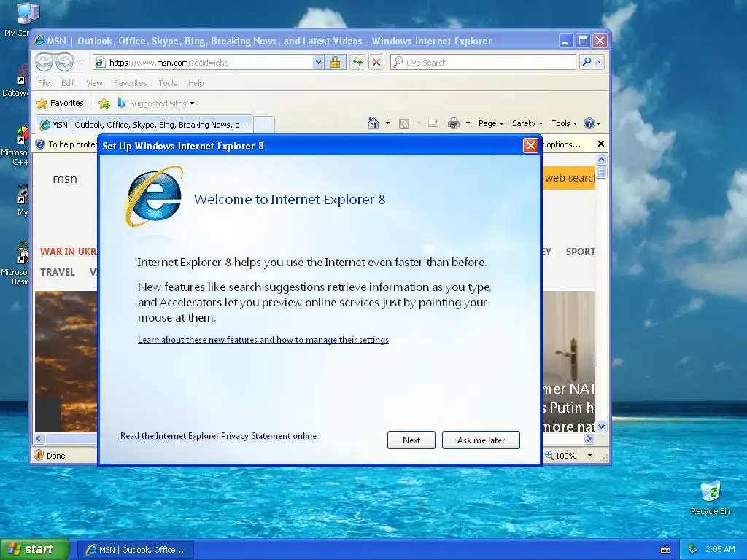Screen dimensions: 747x560
Task: Open the Tools command bar menu
Action: (564, 123)
